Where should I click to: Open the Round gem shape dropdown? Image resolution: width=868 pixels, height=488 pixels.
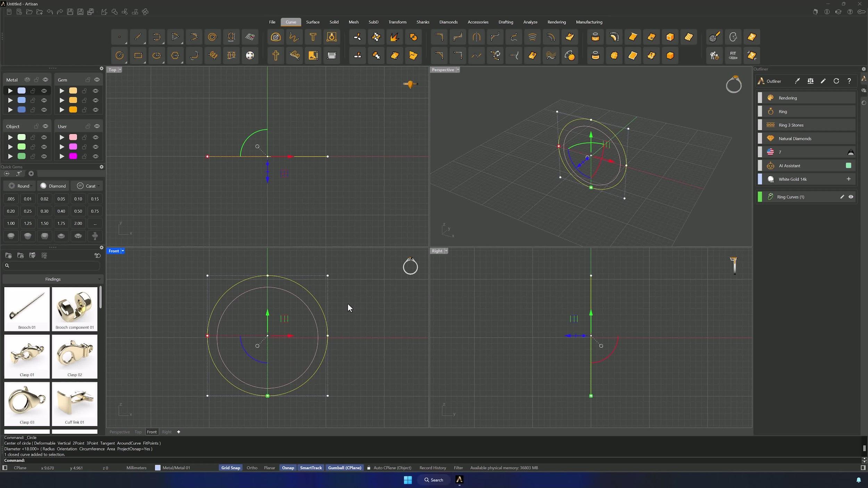tap(20, 186)
